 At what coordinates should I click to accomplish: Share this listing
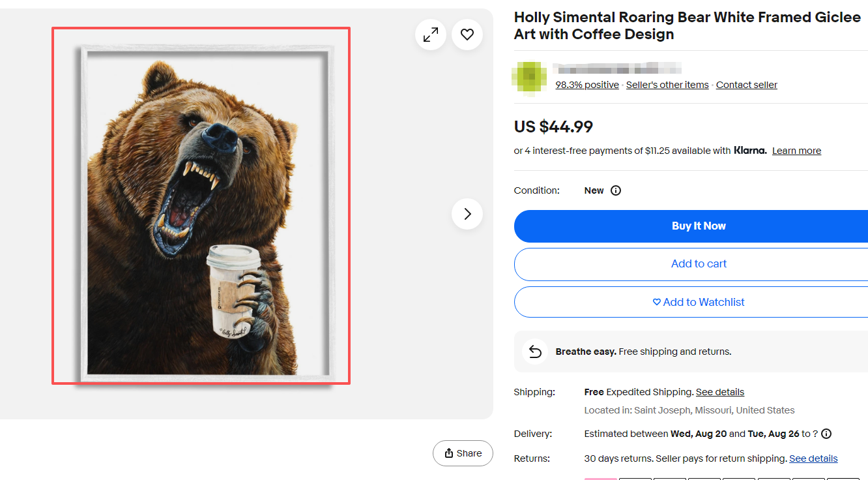[x=463, y=453]
